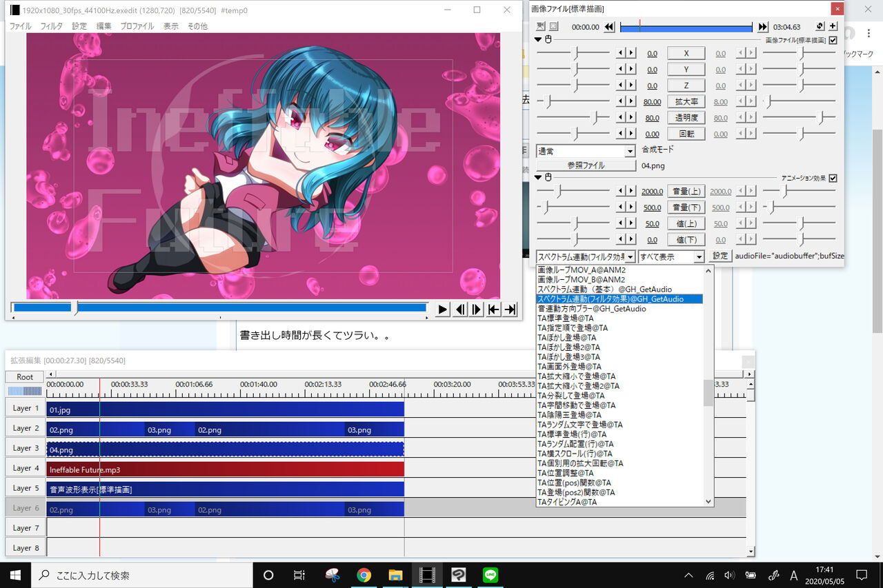
Task: Click the main preview seek bar
Action: 219,307
